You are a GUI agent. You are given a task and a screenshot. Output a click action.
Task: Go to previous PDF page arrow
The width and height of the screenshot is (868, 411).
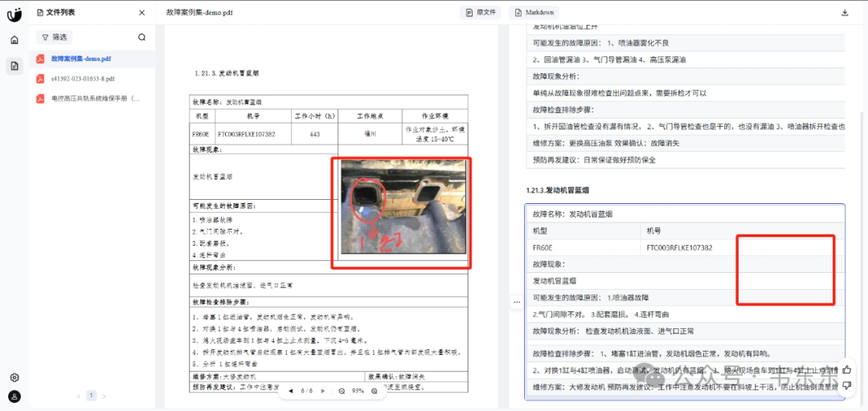click(x=291, y=391)
